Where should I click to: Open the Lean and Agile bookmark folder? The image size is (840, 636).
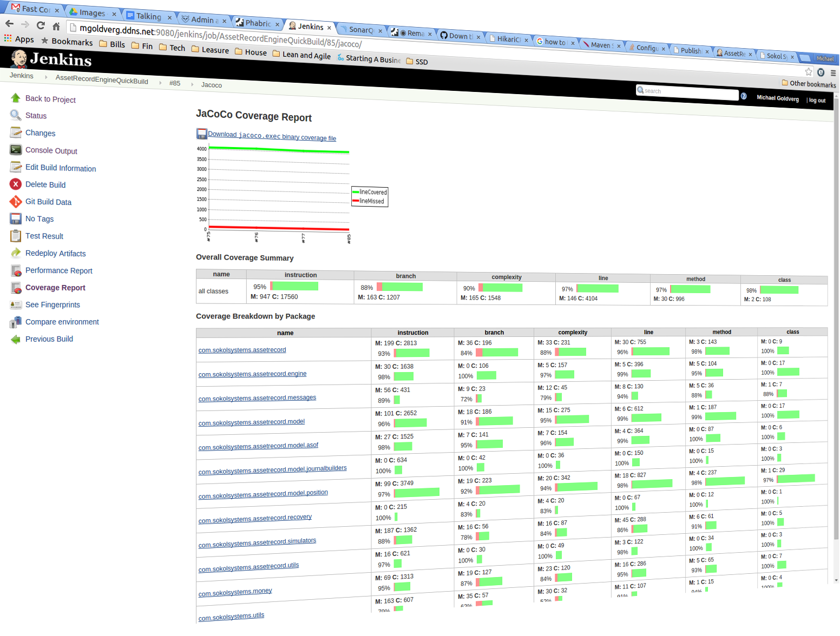(301, 55)
